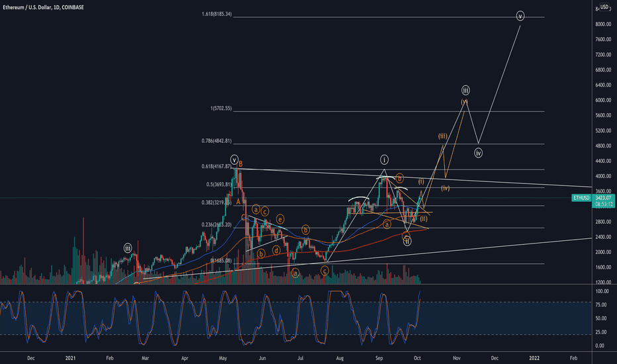Click 75.00 on the oscillator scale

600,305
